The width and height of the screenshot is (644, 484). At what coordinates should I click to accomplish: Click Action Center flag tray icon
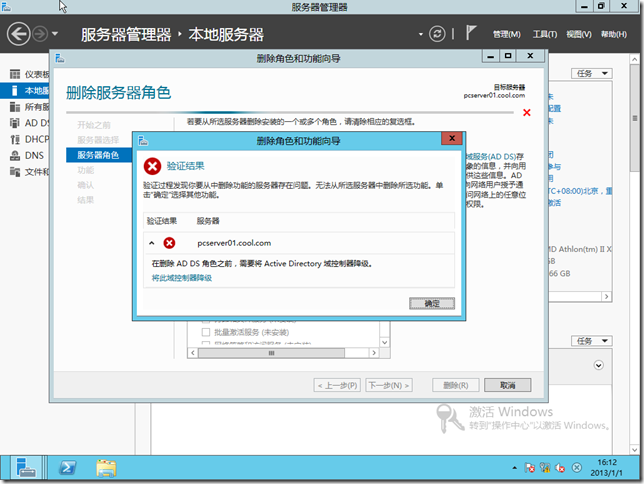click(529, 468)
